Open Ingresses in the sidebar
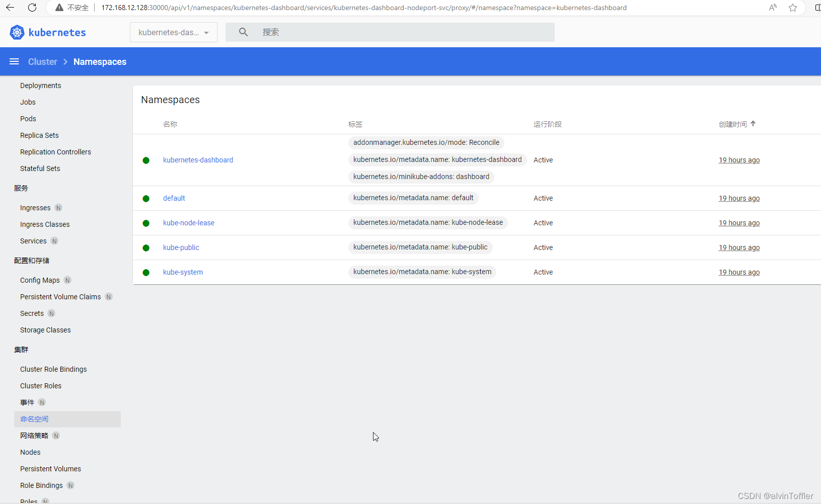The width and height of the screenshot is (821, 504). [x=35, y=208]
